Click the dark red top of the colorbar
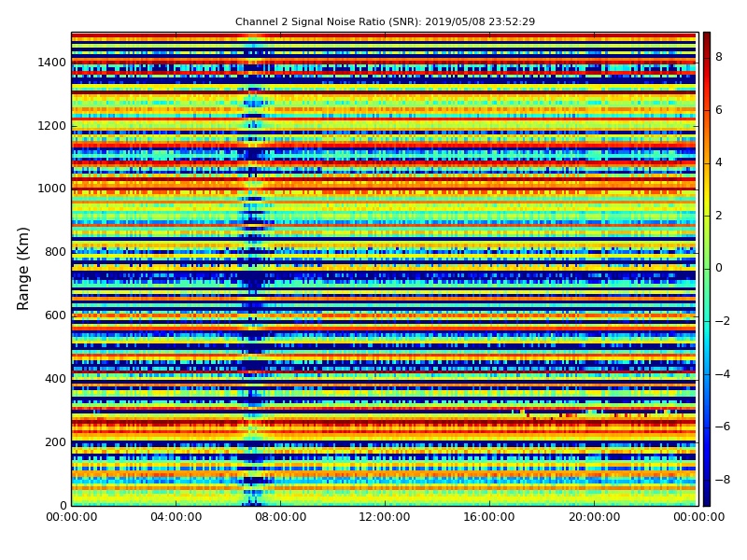The image size is (747, 560). [x=707, y=38]
